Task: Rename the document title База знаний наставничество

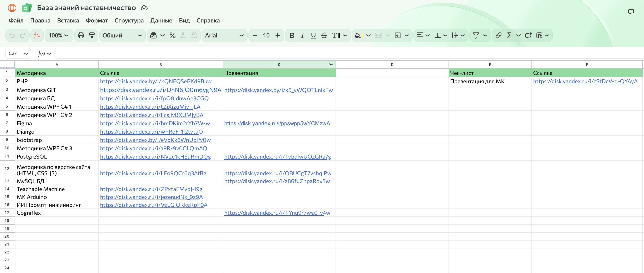Action: point(86,8)
